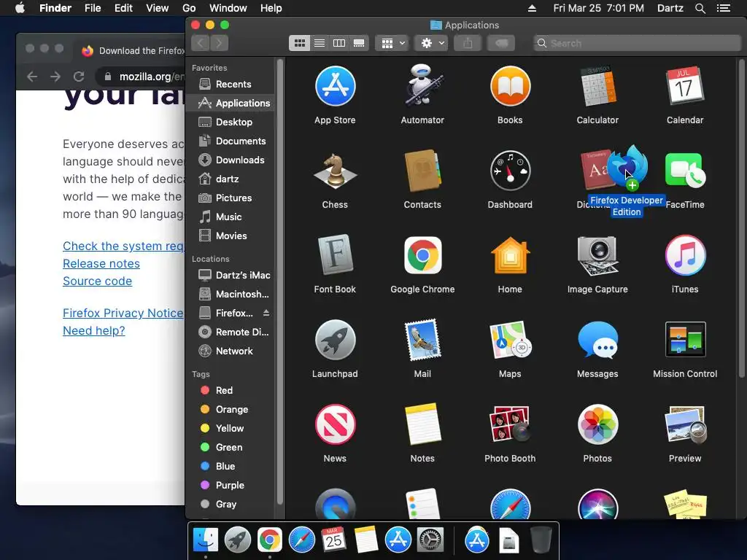The width and height of the screenshot is (747, 560).
Task: Open the Messages app icon
Action: point(597,340)
